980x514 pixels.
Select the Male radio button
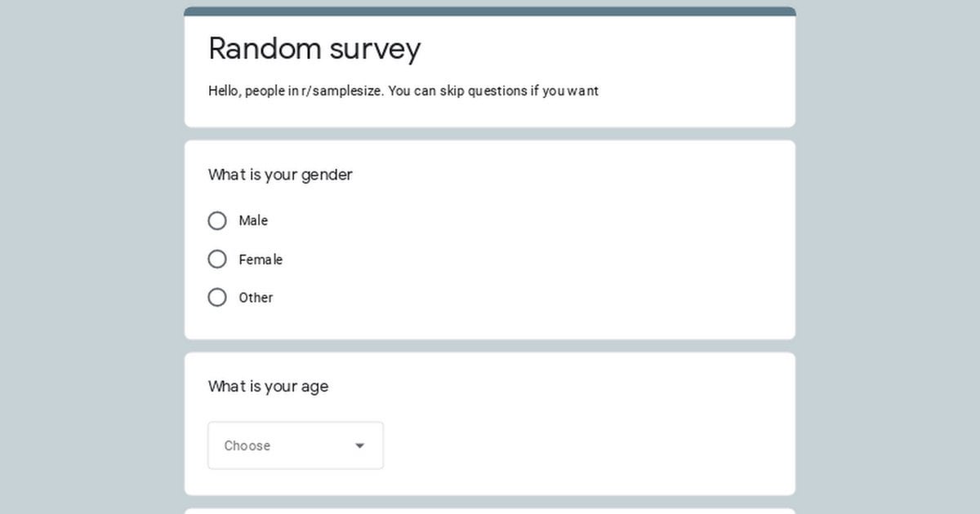point(217,220)
